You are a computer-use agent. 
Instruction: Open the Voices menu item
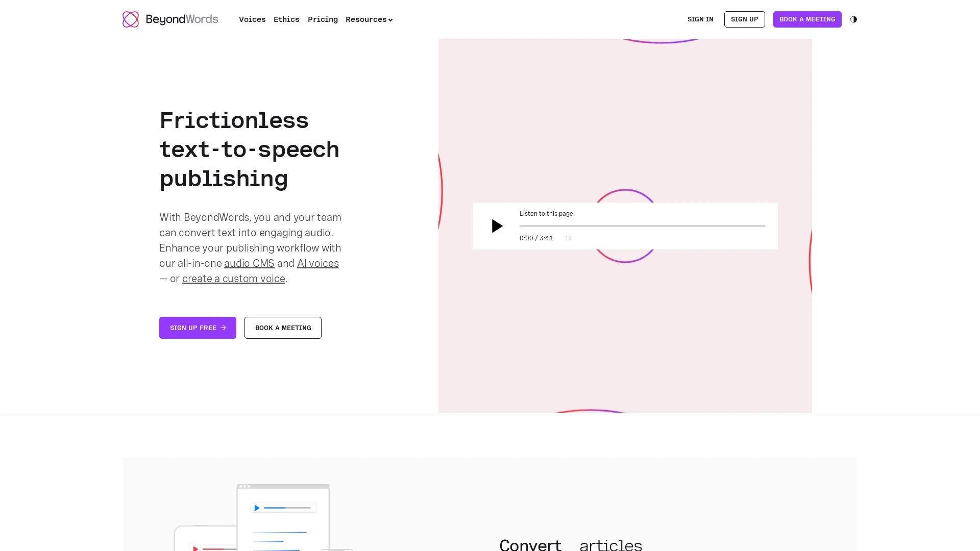[x=252, y=19]
